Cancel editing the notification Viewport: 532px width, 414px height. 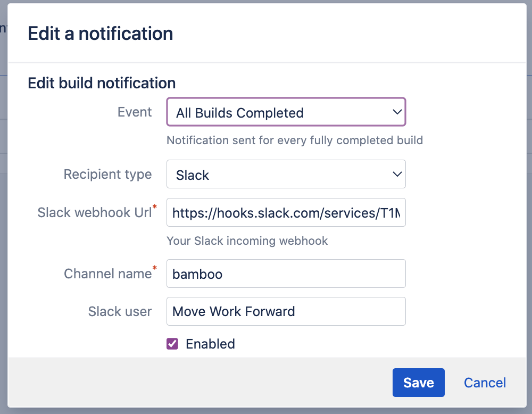coord(485,383)
